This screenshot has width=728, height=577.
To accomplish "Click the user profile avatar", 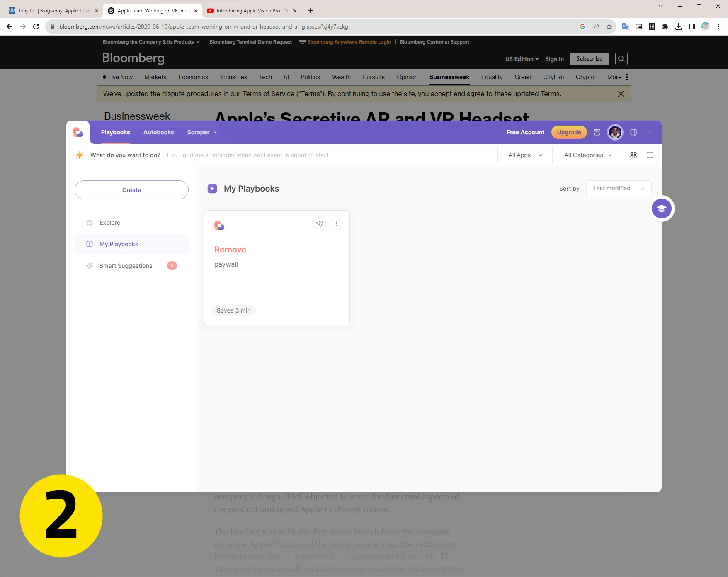I will pyautogui.click(x=615, y=132).
